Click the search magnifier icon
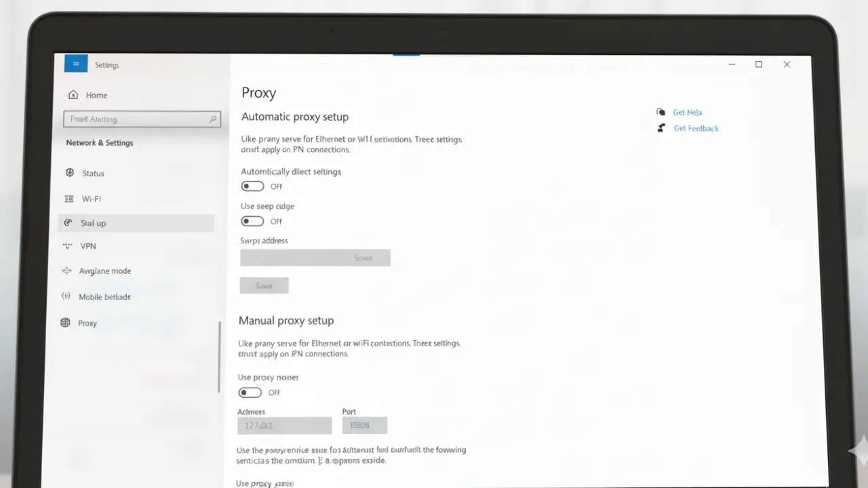The height and width of the screenshot is (488, 868). click(213, 119)
